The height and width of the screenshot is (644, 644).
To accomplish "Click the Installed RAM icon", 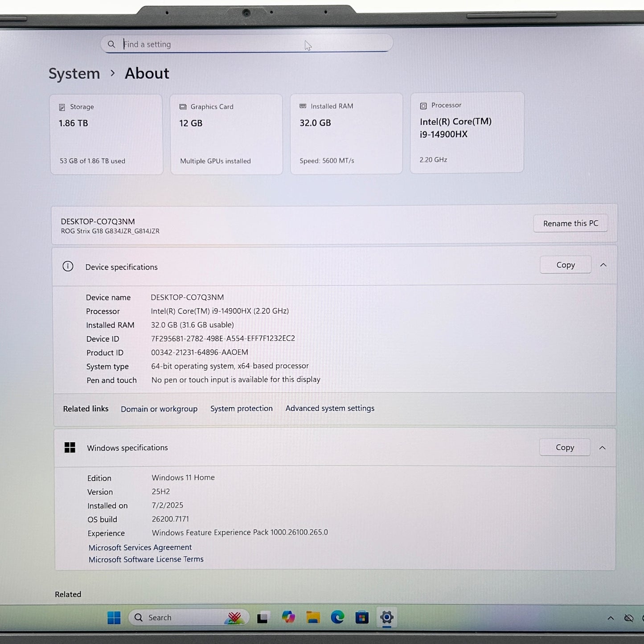I will 303,106.
